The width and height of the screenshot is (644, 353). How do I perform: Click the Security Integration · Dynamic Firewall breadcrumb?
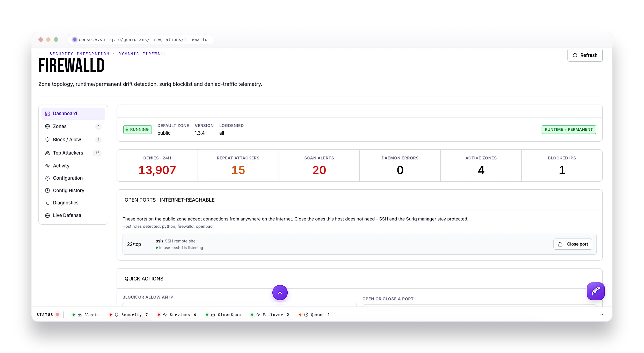(108, 54)
